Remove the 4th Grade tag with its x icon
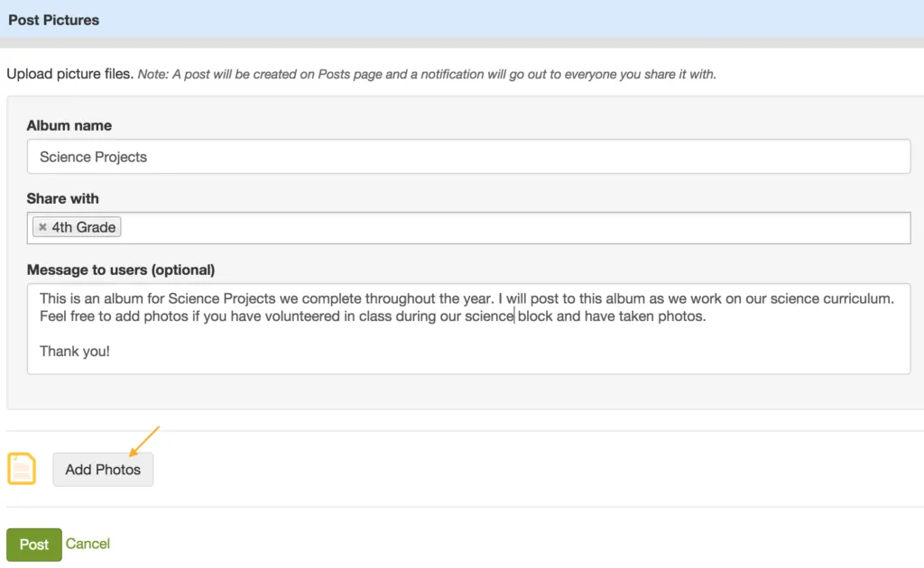Screen dimensions: 924x568 coord(42,227)
